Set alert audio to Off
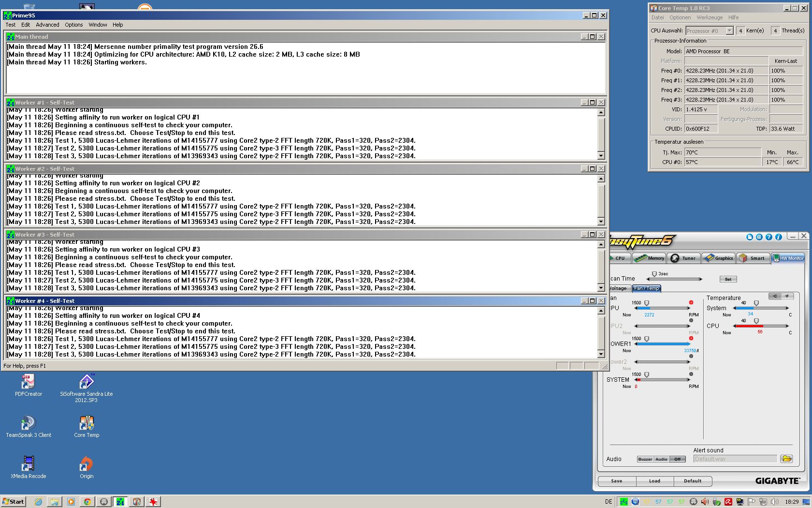Viewport: 812px width, 508px height. (x=678, y=459)
